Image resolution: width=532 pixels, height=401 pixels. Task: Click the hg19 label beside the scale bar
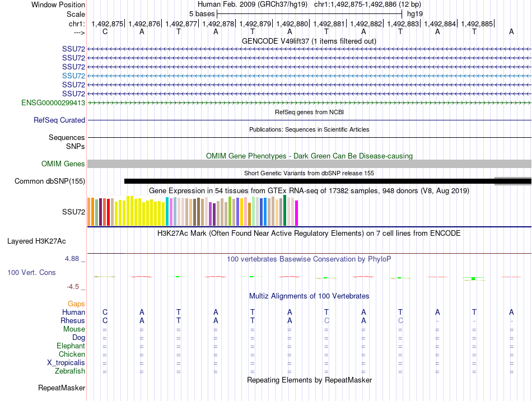[x=415, y=14]
